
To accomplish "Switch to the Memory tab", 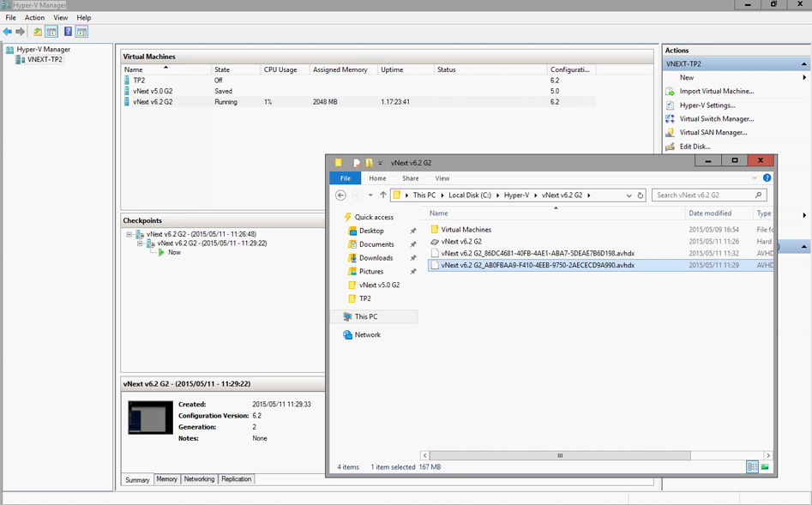I will (166, 479).
